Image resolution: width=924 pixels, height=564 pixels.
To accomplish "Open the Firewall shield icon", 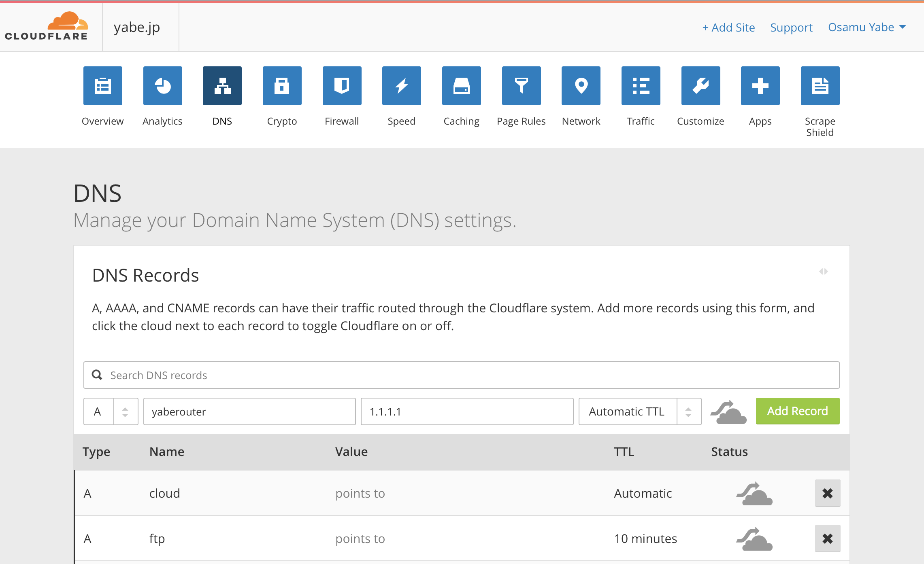I will [342, 86].
